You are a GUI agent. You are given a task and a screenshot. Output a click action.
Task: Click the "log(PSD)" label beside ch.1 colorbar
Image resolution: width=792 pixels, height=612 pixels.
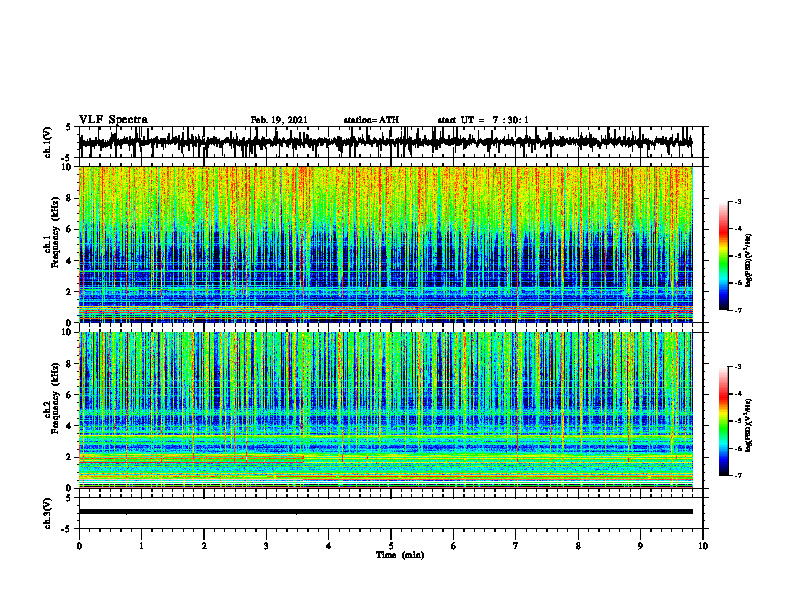(x=749, y=260)
